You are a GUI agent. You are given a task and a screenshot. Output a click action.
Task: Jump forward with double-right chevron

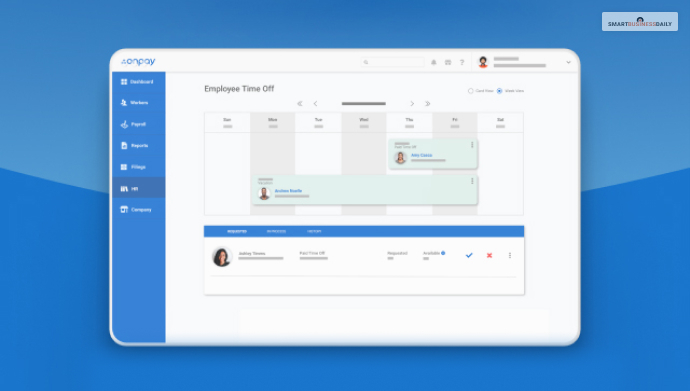click(427, 104)
